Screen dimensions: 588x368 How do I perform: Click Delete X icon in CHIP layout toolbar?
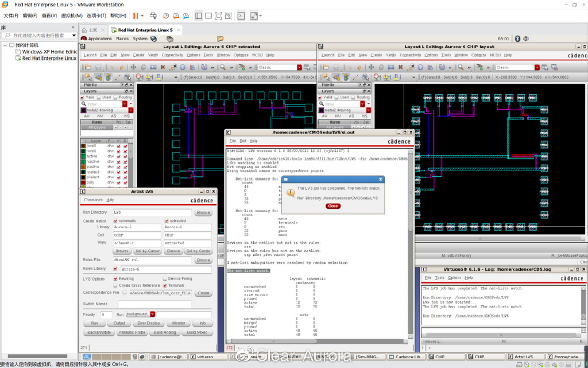[x=400, y=67]
